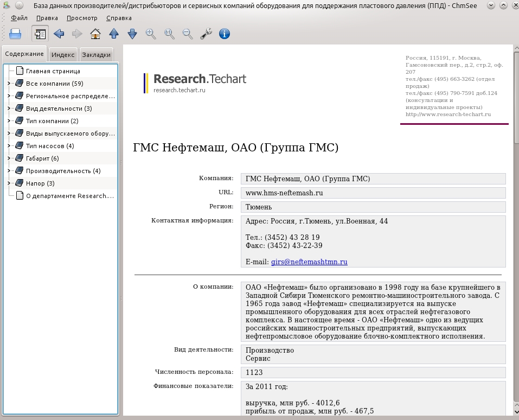Open the window menu icon in title bar

[7, 5]
